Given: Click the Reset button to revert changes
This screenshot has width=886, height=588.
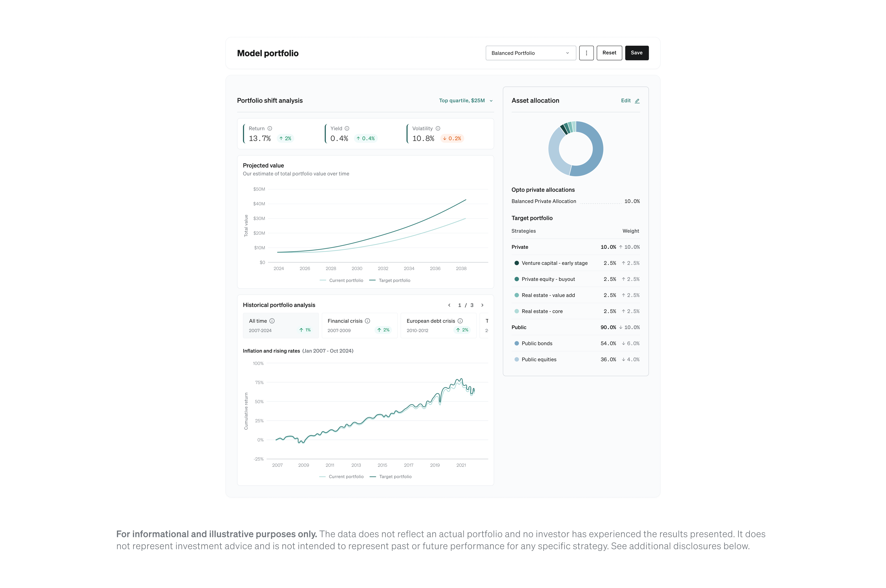Looking at the screenshot, I should click(x=609, y=53).
